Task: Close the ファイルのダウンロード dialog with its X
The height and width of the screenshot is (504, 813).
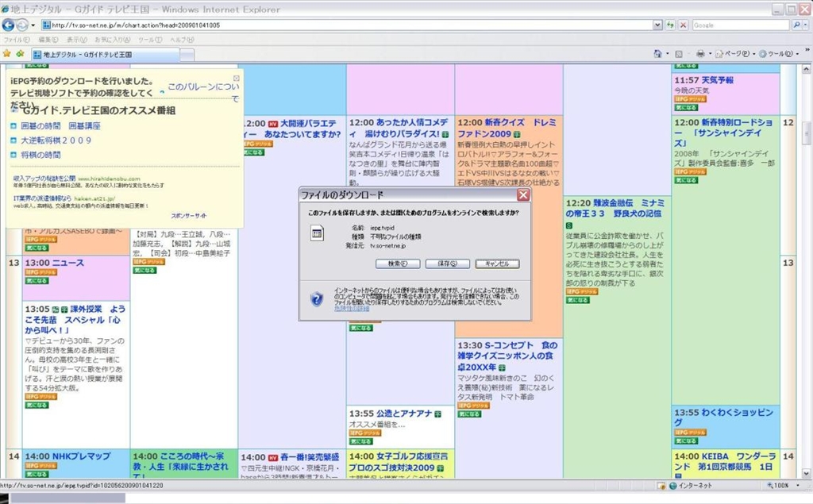Action: (523, 195)
